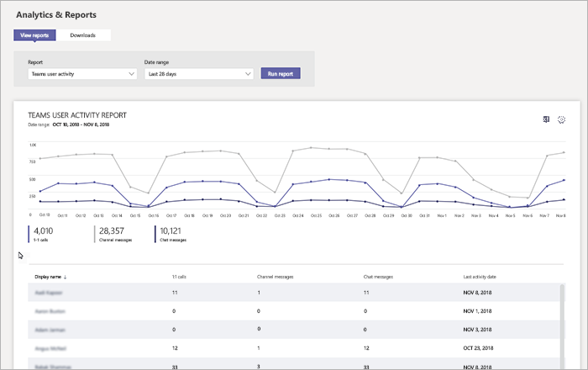Open report settings gear icon

[562, 119]
